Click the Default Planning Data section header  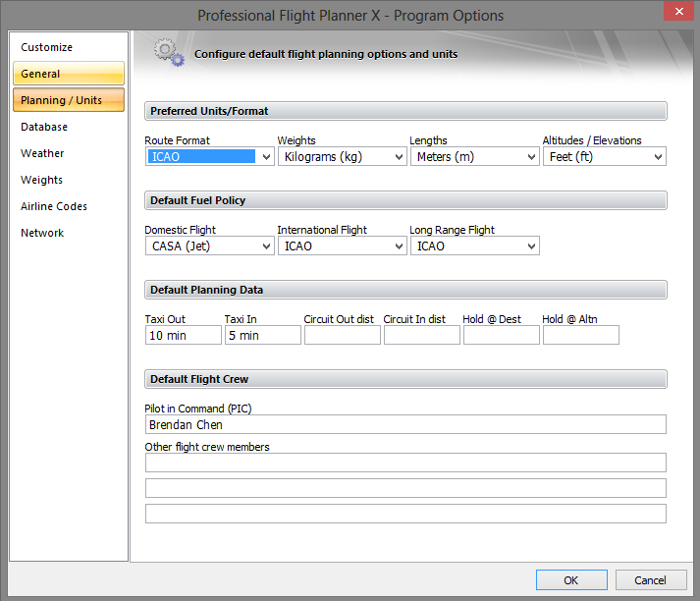point(405,290)
